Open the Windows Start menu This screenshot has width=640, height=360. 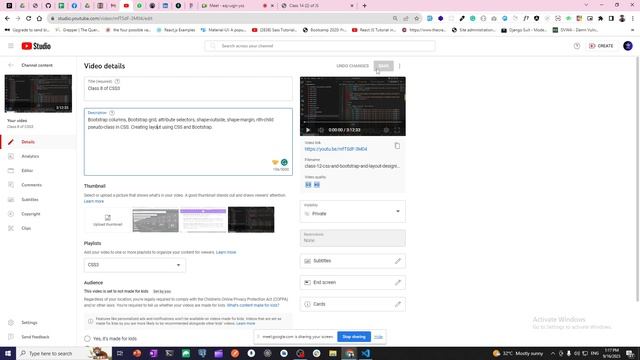coord(8,353)
